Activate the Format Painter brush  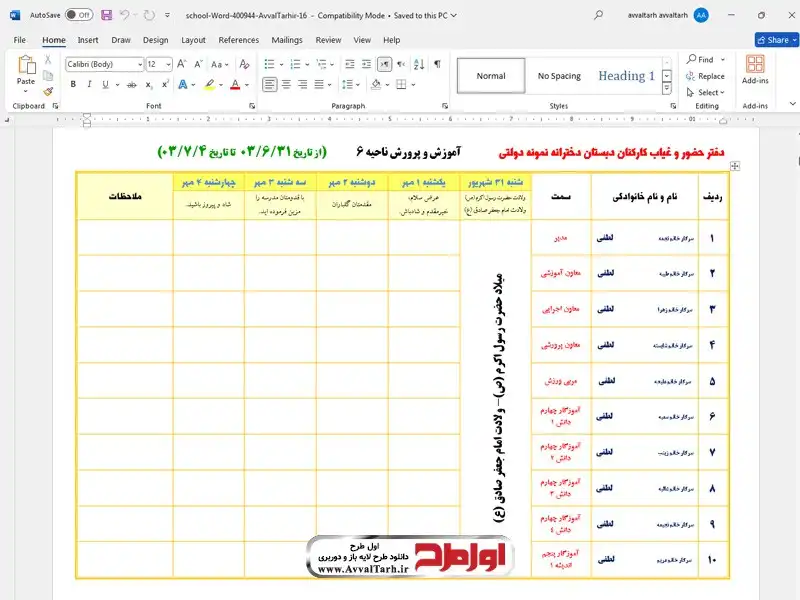click(x=48, y=91)
